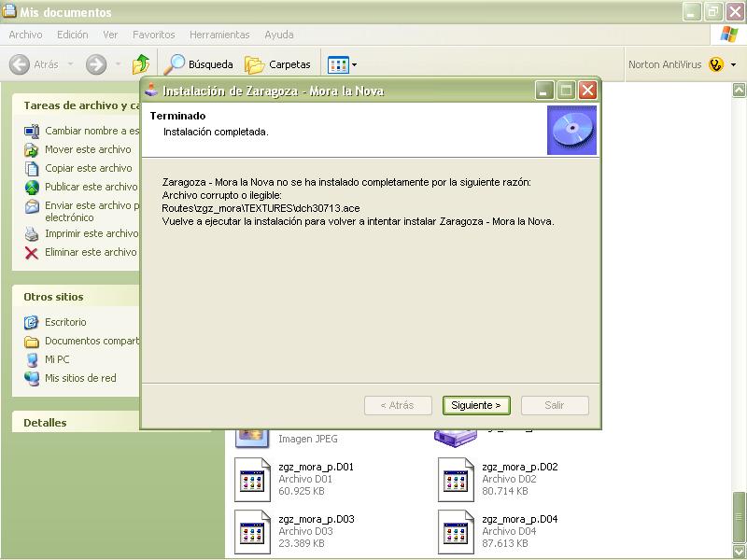The image size is (747, 560).
Task: Open the Norton AntiVirus icon menu
Action: (716, 64)
